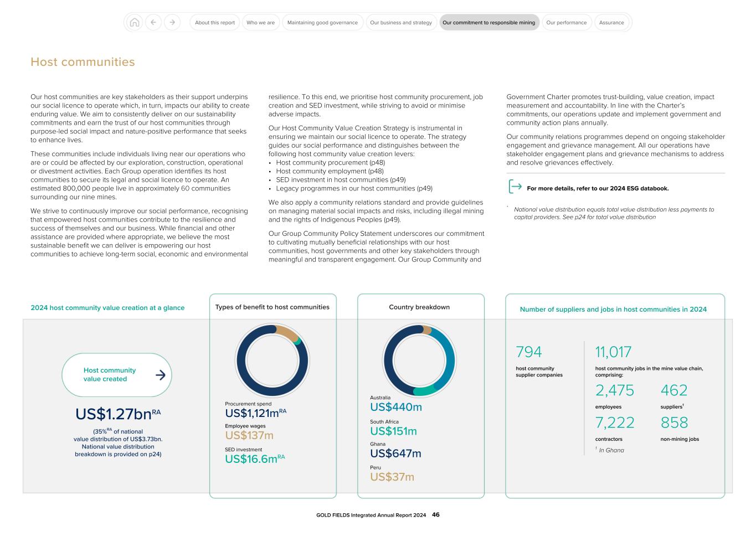The image size is (756, 536).
Task: Click the home icon in the navigation bar
Action: tap(133, 22)
